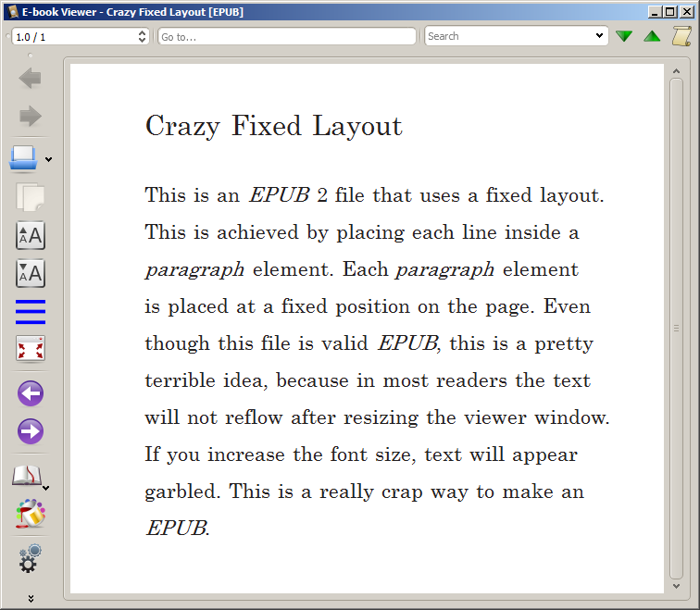
Task: Click the colorful paint icon above Preferences
Action: [x=31, y=514]
